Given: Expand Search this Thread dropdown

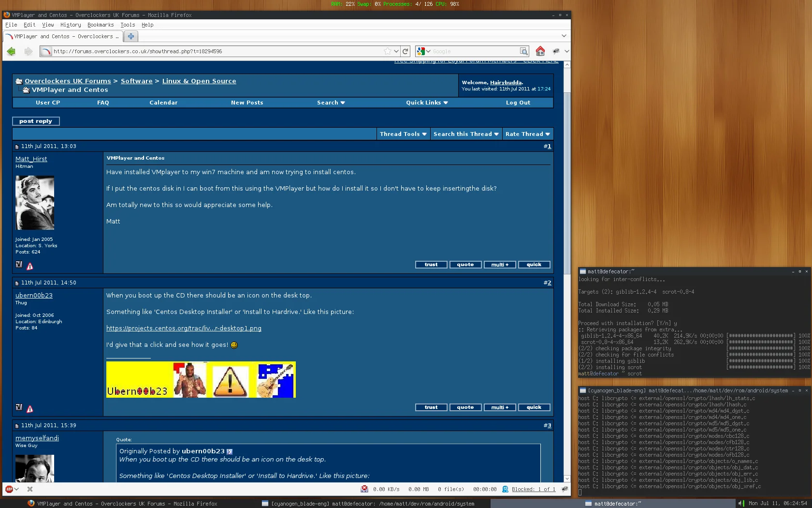Looking at the screenshot, I should [466, 134].
